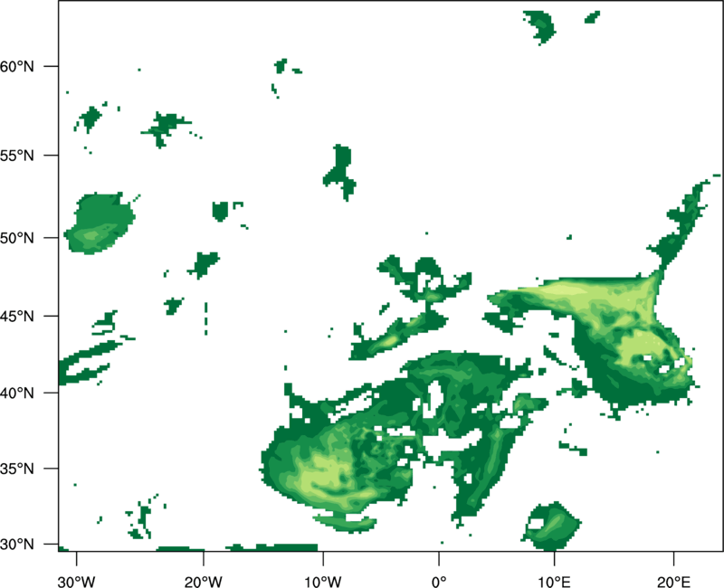
Task: Click the 10°W longitude label
Action: tap(323, 582)
